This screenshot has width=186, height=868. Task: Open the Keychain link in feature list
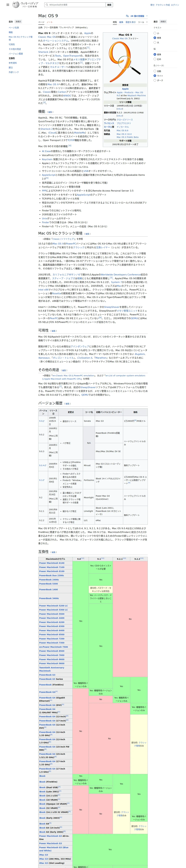(x=47, y=159)
